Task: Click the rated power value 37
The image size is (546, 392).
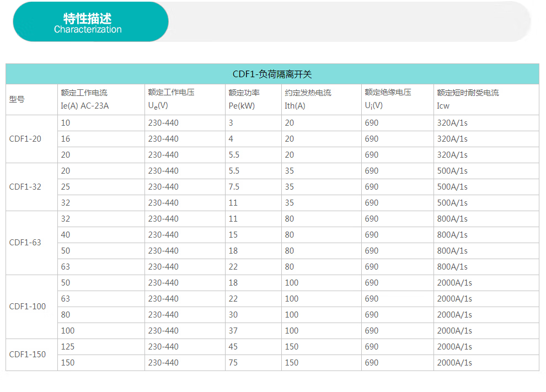Action: (233, 331)
